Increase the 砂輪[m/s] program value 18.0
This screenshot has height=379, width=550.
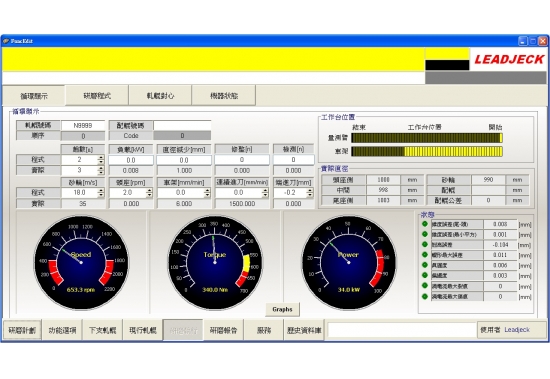tap(101, 190)
